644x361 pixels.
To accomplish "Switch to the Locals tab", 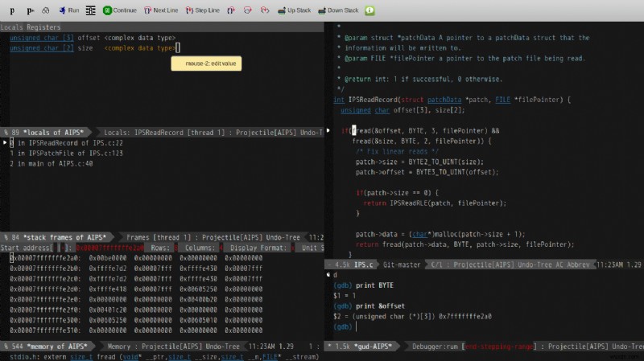I will pyautogui.click(x=10, y=27).
